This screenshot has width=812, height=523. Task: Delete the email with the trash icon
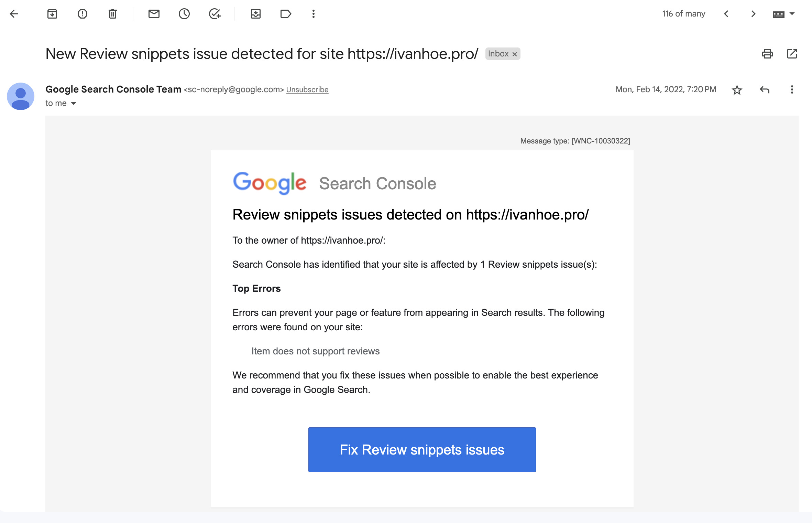[x=113, y=14]
